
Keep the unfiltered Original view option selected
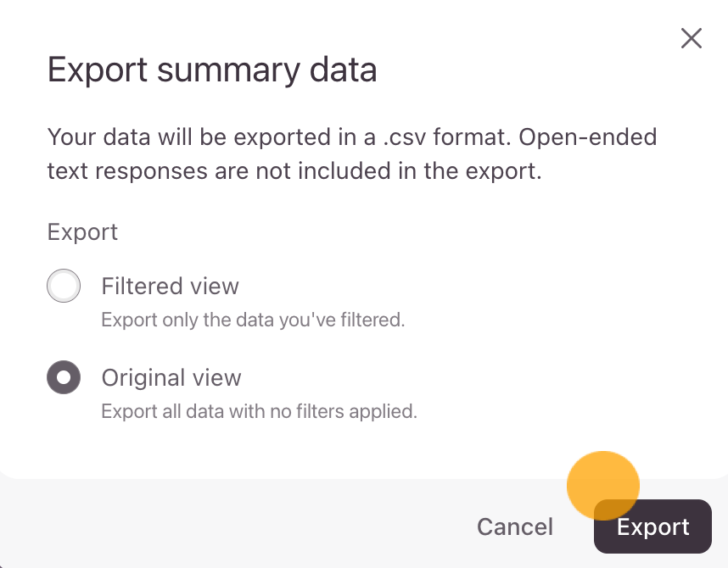pyautogui.click(x=64, y=378)
